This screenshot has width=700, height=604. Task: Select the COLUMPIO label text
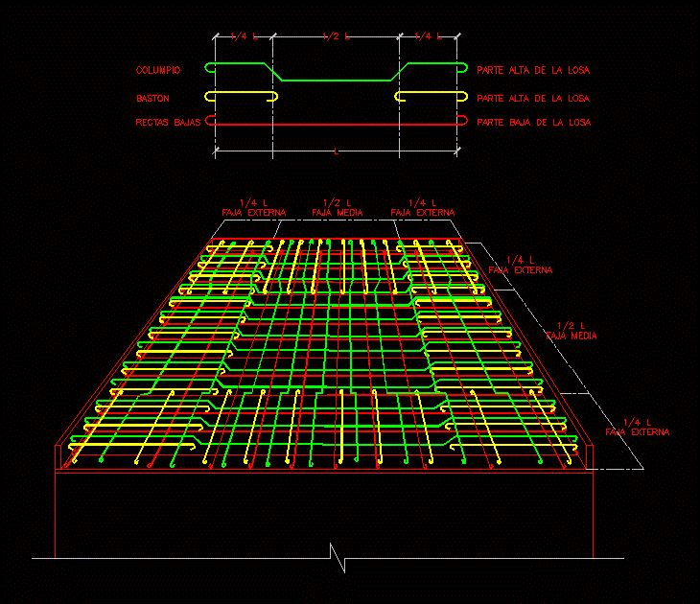point(158,70)
